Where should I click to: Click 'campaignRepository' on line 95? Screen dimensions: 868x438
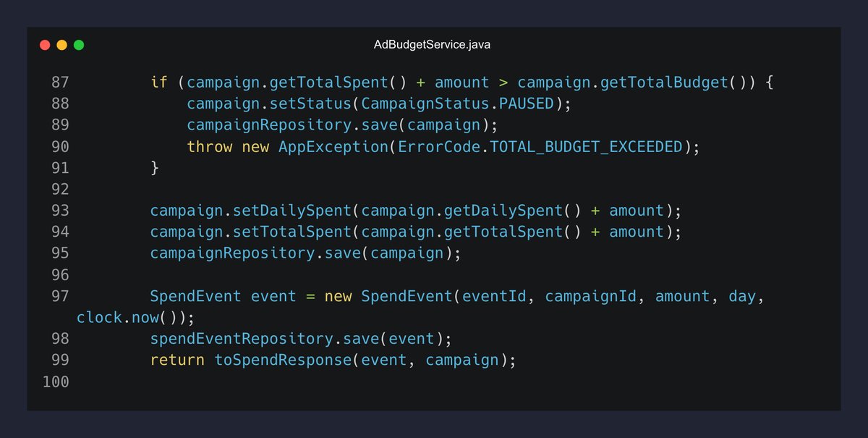point(233,253)
